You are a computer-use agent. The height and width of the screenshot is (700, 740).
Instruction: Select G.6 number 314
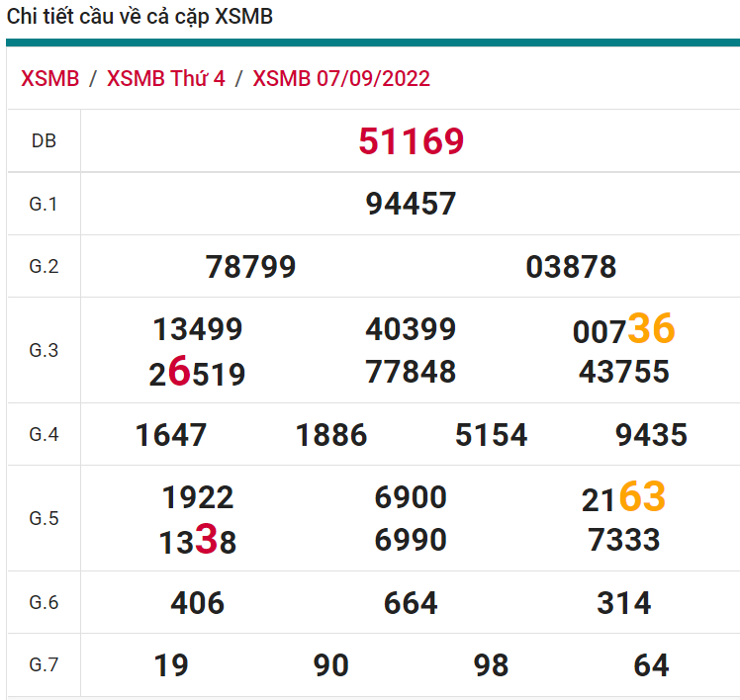[x=623, y=603]
